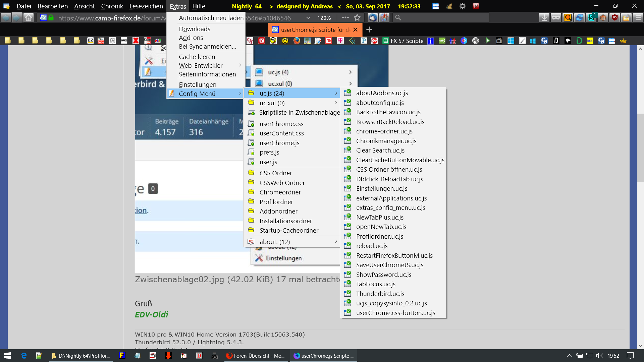Bookmark this page with the star icon
The width and height of the screenshot is (644, 362).
click(357, 18)
